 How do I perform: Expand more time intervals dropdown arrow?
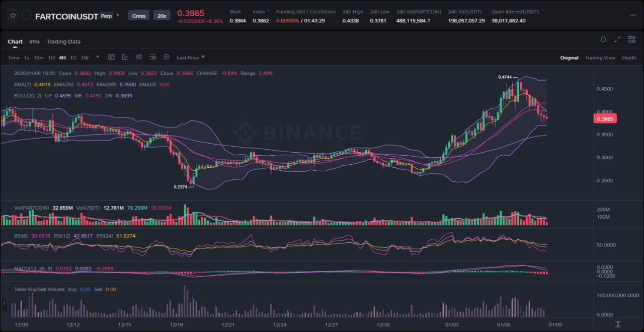pyautogui.click(x=98, y=57)
